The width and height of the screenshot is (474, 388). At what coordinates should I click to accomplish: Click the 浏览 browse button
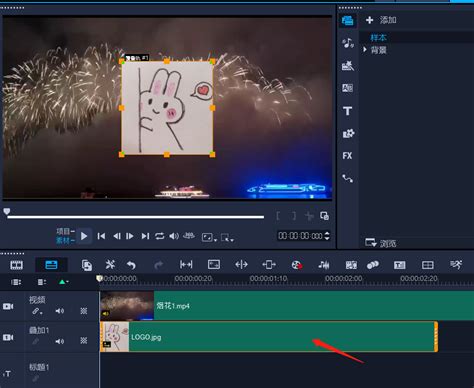[381, 243]
